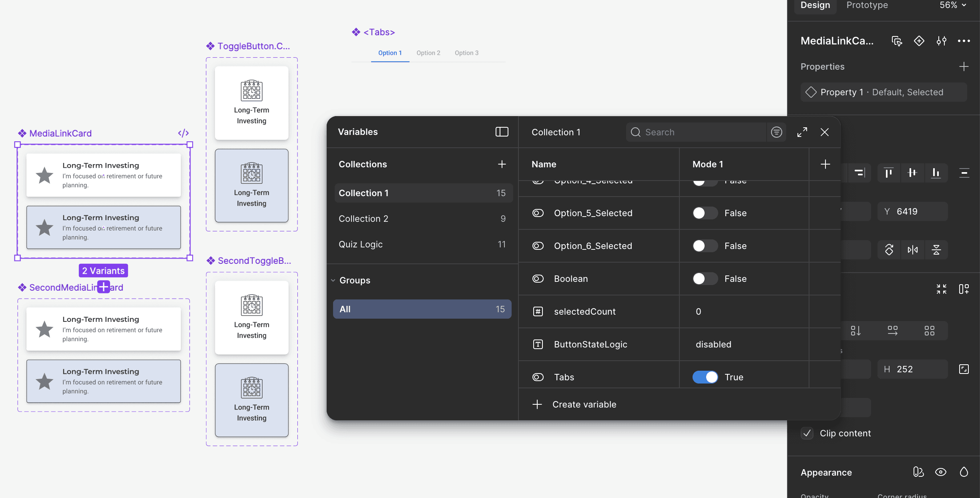This screenshot has height=498, width=980.
Task: Add a component property with plus icon
Action: 964,66
